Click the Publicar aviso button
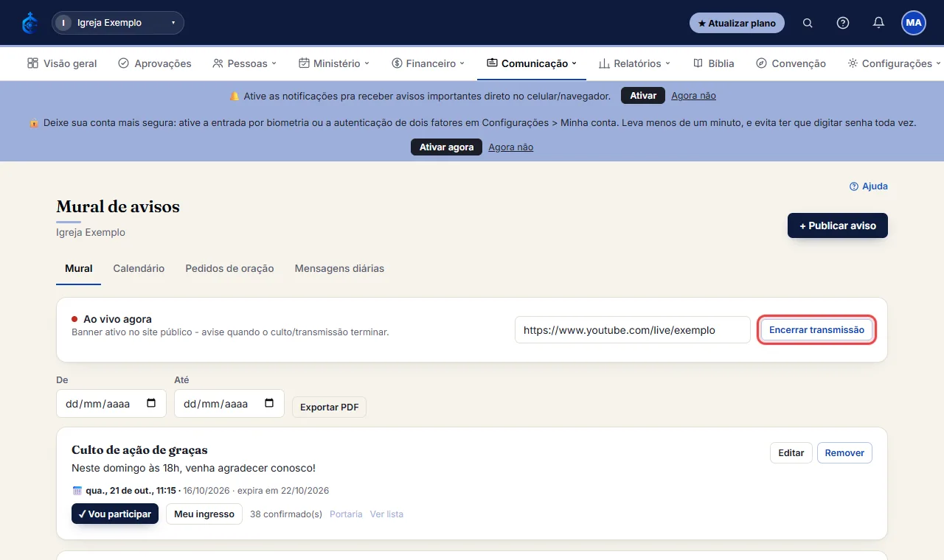 [838, 225]
